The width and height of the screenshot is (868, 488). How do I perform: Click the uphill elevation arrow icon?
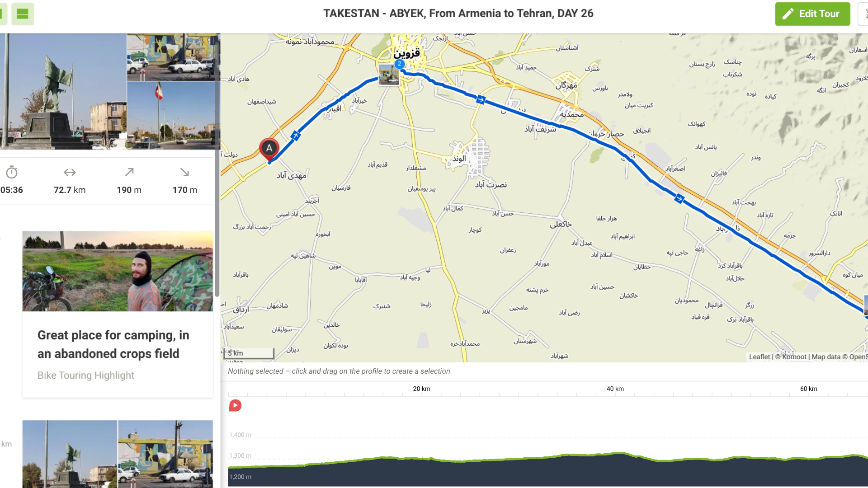pyautogui.click(x=129, y=172)
